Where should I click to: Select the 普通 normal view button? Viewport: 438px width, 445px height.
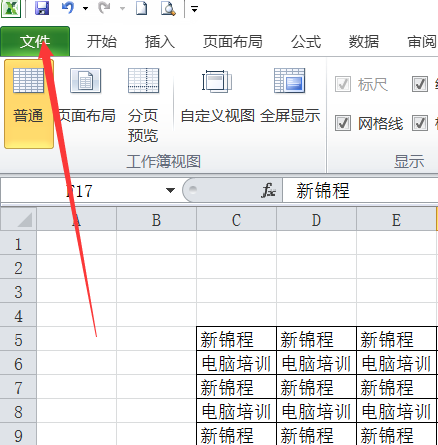tap(29, 104)
